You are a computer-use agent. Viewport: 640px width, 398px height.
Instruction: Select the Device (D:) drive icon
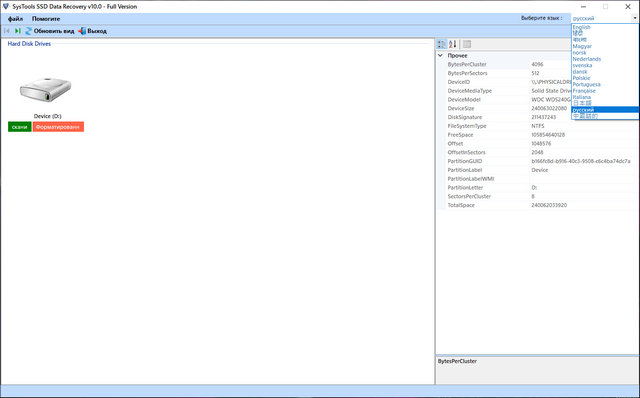45,89
